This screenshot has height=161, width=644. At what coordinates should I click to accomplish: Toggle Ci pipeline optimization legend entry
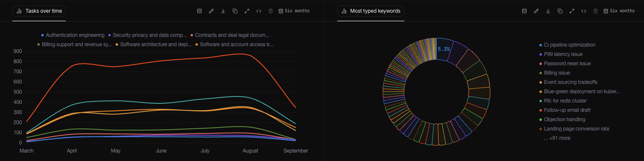[x=567, y=45]
